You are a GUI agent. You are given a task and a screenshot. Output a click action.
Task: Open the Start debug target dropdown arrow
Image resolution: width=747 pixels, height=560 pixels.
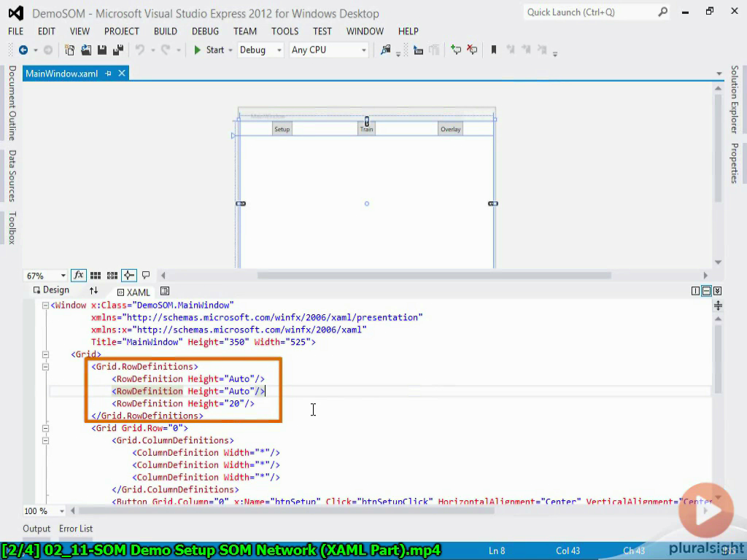coord(230,50)
